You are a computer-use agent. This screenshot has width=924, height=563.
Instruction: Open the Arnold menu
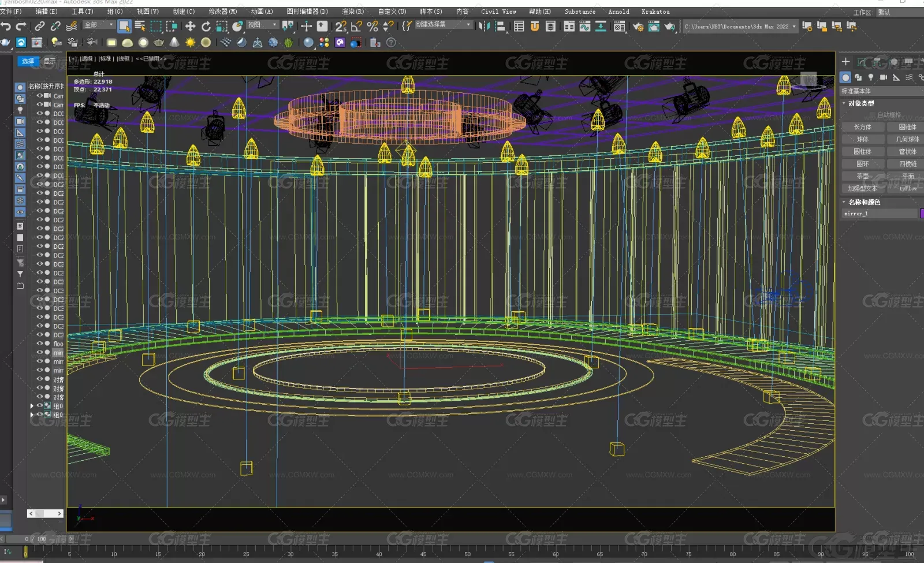tap(619, 12)
